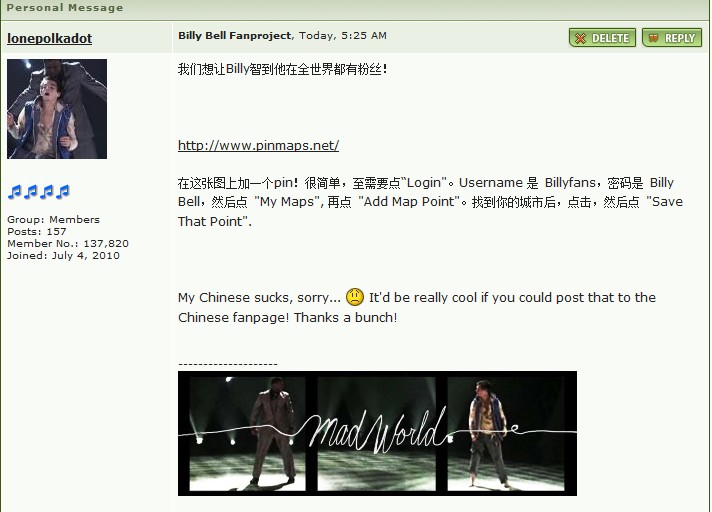The width and height of the screenshot is (712, 512).
Task: Click the Billy Bell Fanproject message title
Action: click(x=234, y=35)
